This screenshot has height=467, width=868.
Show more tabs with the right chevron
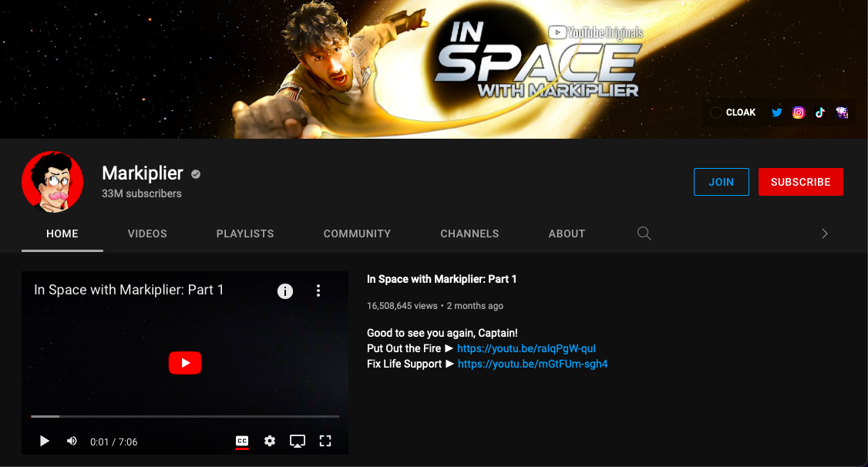coord(825,234)
